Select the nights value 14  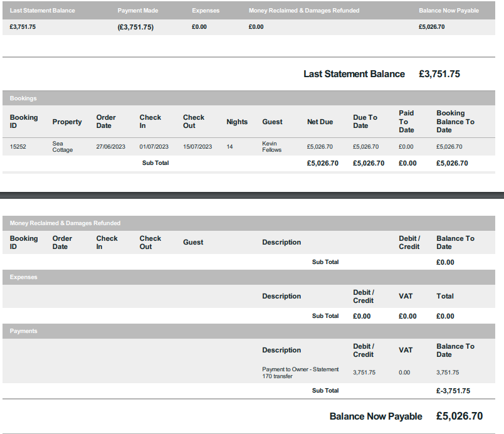tap(229, 147)
